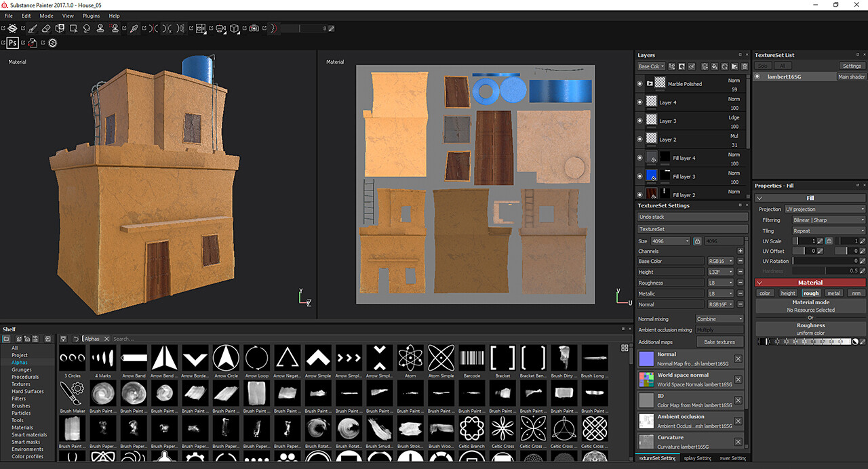
Task: Remove the World space normal map
Action: (738, 380)
